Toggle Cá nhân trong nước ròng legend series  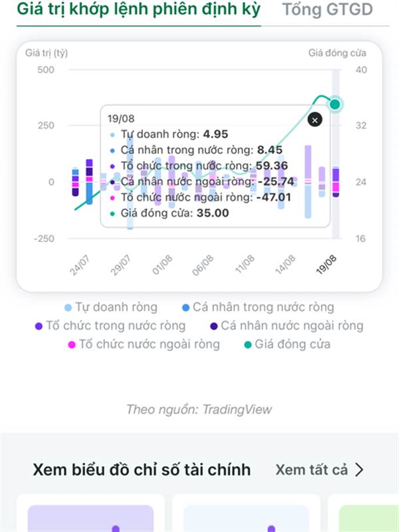tap(258, 307)
